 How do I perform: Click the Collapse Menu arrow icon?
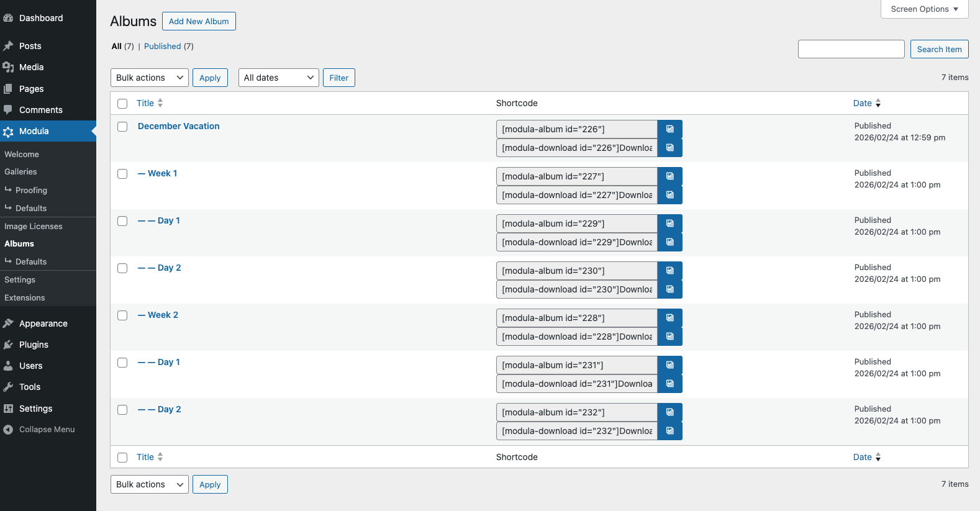8,430
